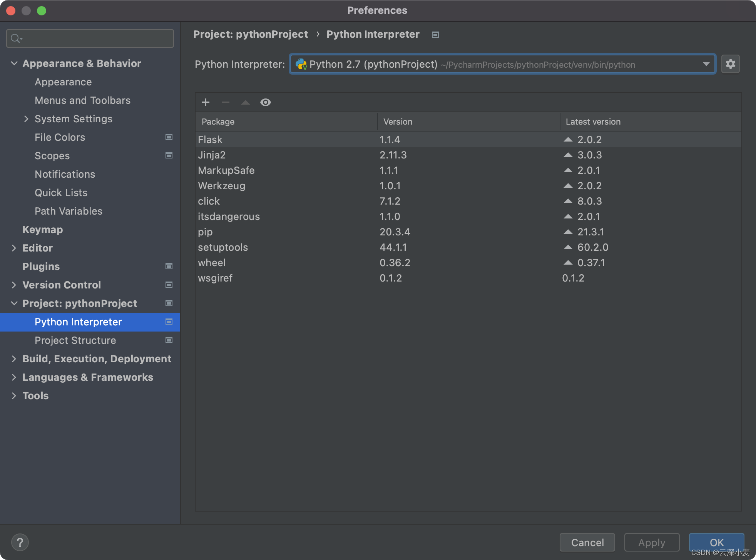Expand the Editor settings section

14,248
